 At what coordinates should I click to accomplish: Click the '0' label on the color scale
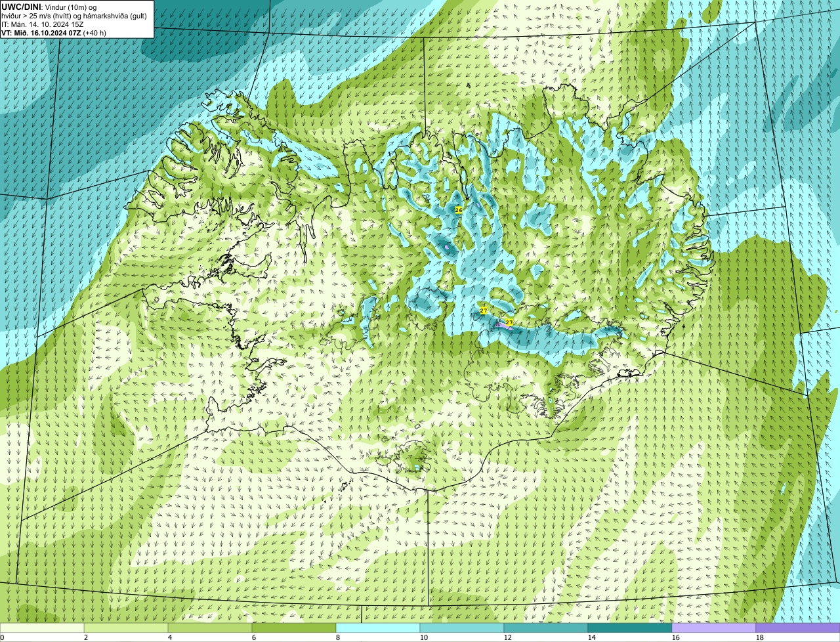pyautogui.click(x=2, y=637)
